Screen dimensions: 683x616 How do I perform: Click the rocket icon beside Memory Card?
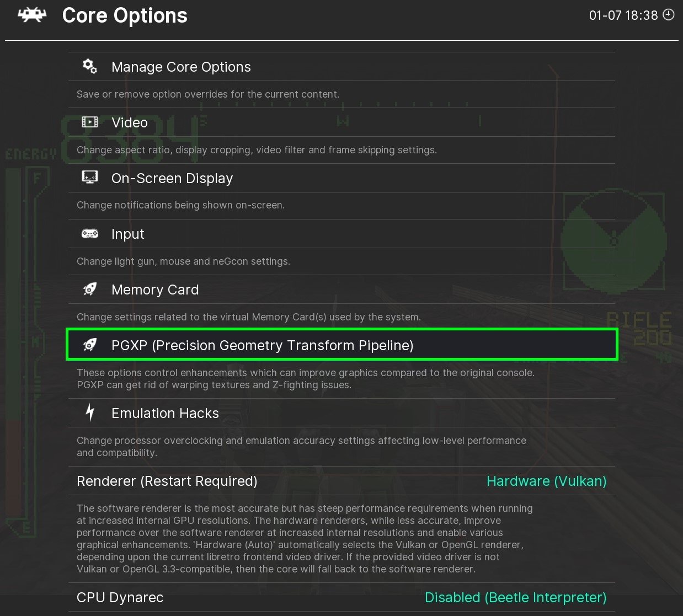89,290
